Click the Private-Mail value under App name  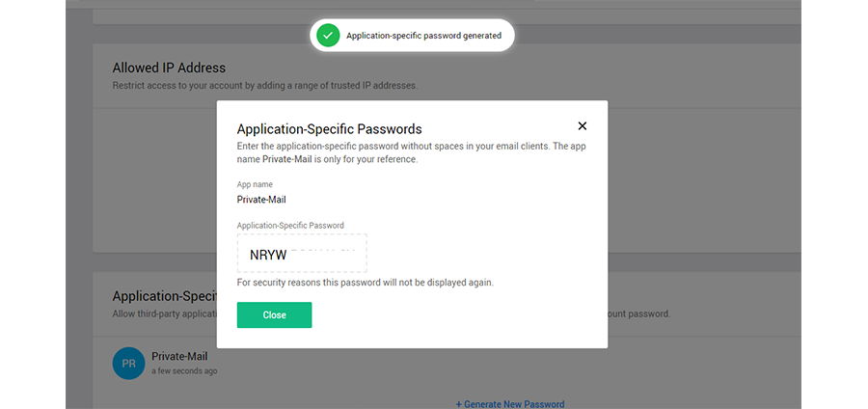(261, 200)
